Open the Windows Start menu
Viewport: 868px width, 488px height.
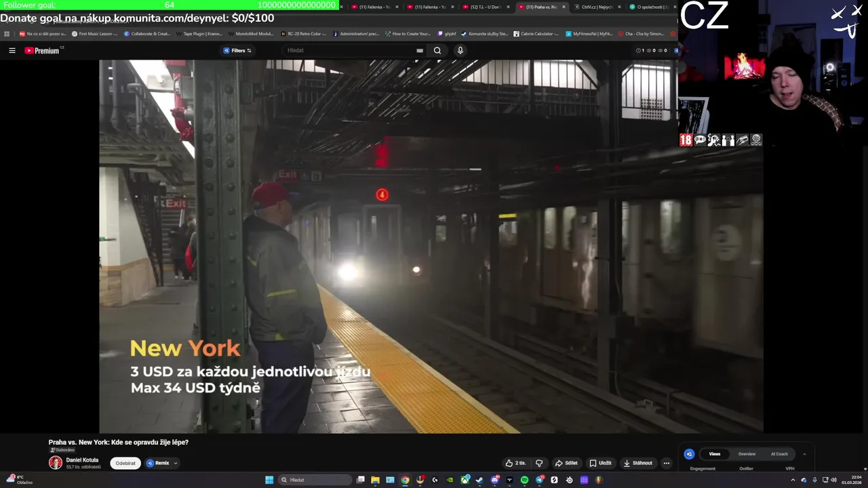tap(269, 480)
